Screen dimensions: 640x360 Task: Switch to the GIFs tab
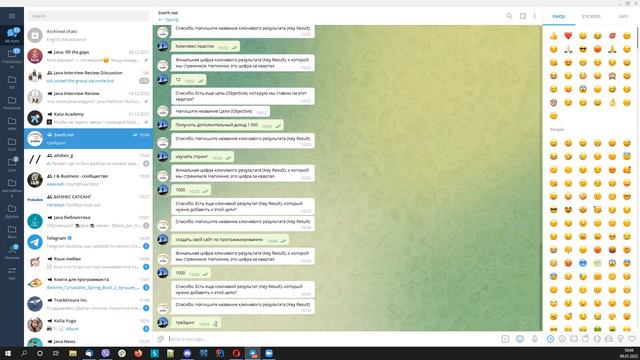[623, 16]
